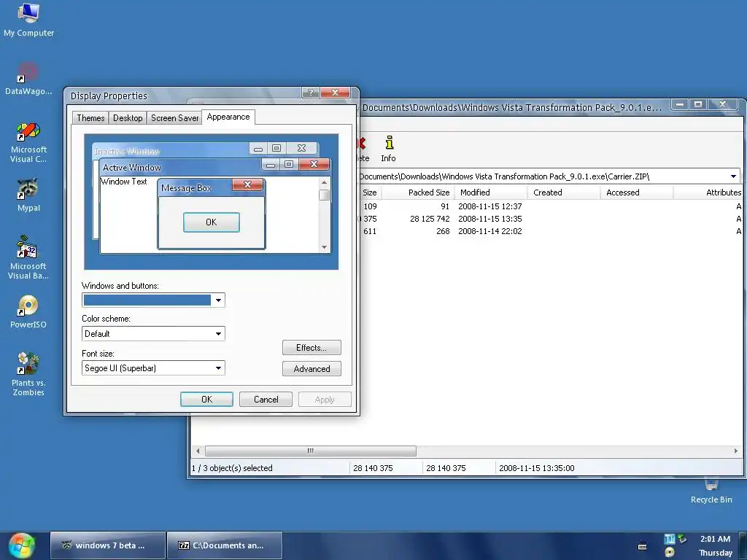This screenshot has height=560, width=747.
Task: Open the Color scheme dropdown
Action: (218, 334)
